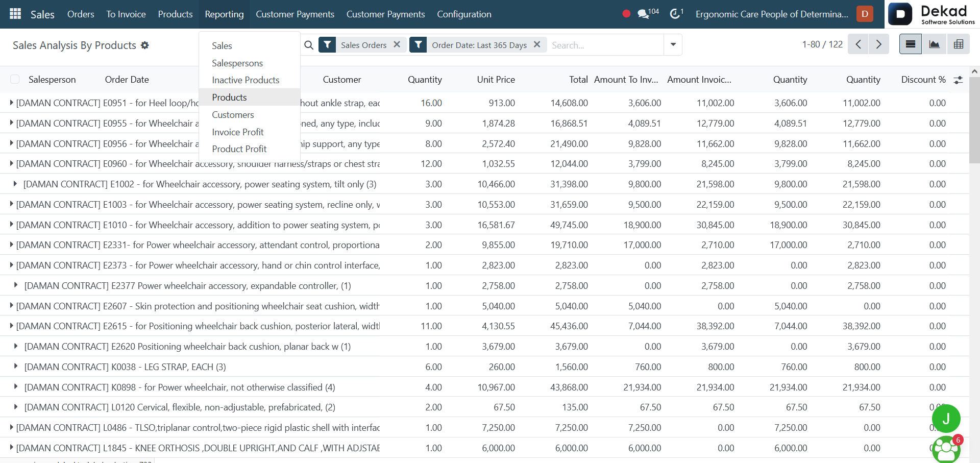
Task: Tick the select-all checkbox in header
Action: (x=15, y=79)
